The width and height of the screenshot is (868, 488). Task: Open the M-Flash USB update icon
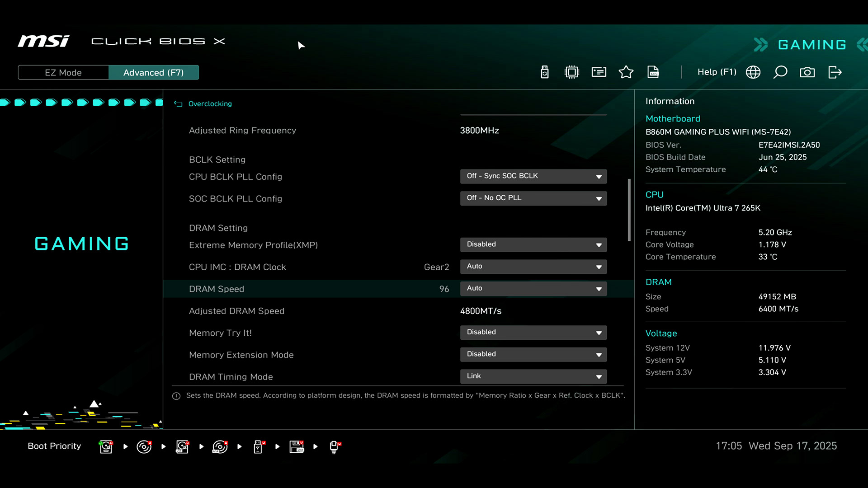tap(544, 72)
